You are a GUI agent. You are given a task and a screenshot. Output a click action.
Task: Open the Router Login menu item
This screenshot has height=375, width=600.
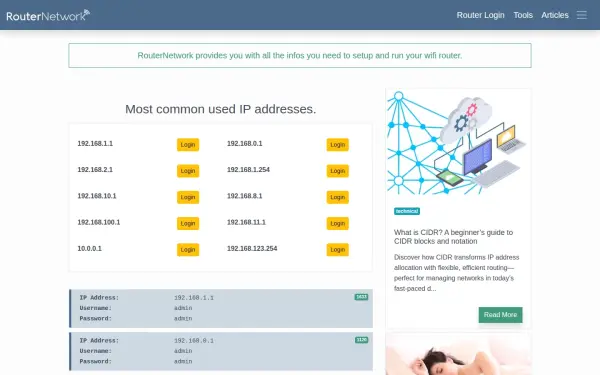click(480, 15)
